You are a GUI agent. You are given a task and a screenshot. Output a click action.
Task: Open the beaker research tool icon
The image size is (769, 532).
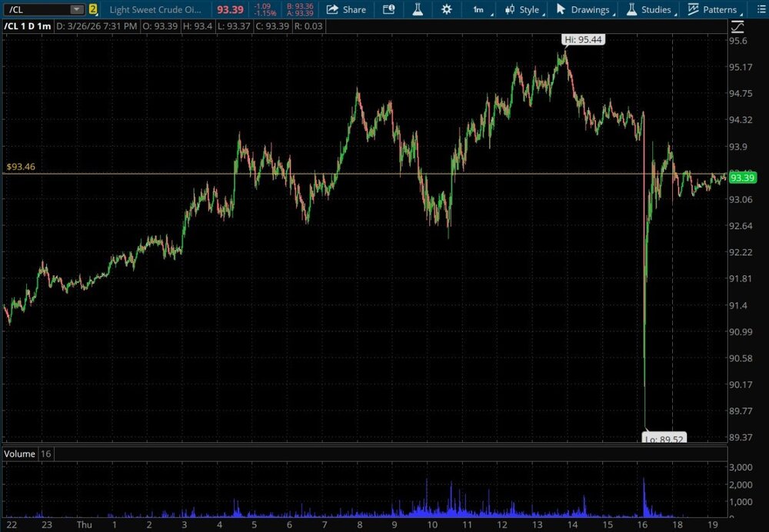tap(418, 10)
